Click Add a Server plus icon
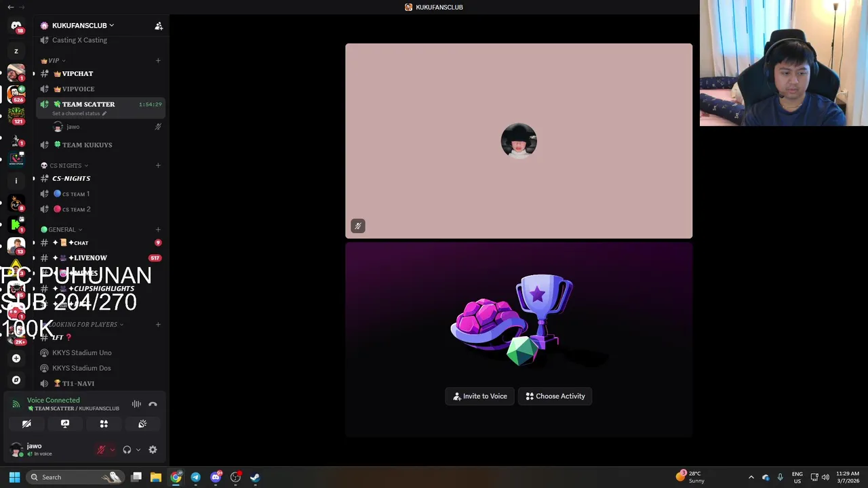Image resolution: width=868 pixels, height=488 pixels. (x=16, y=359)
